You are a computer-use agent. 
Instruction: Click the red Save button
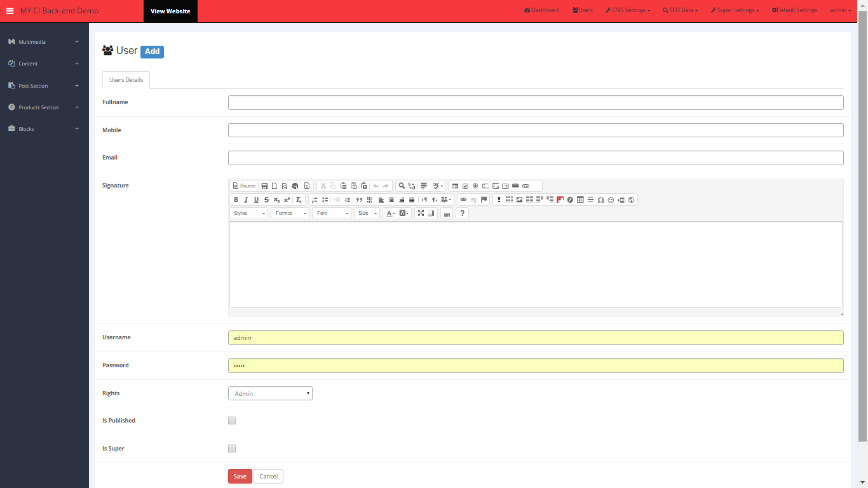pos(240,477)
